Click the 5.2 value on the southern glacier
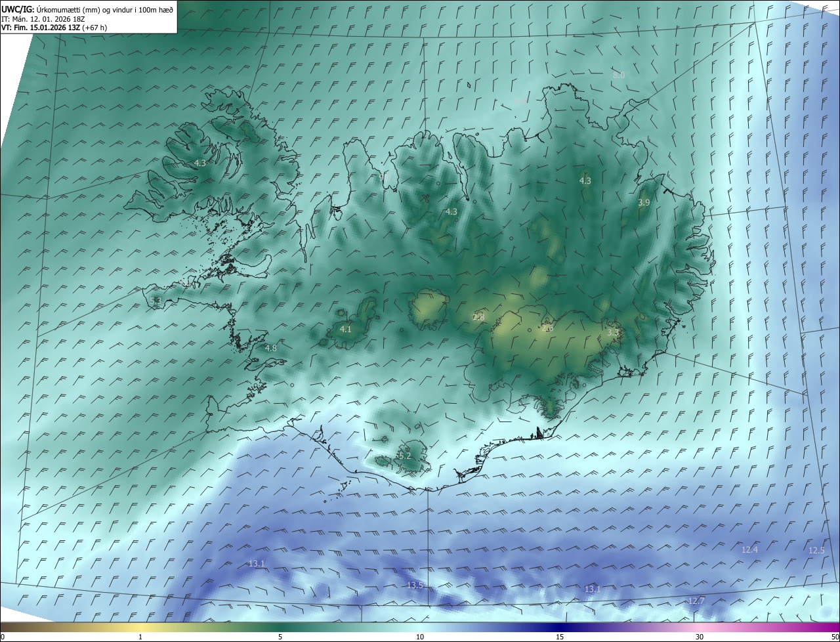The height and width of the screenshot is (642, 840). pyautogui.click(x=405, y=456)
